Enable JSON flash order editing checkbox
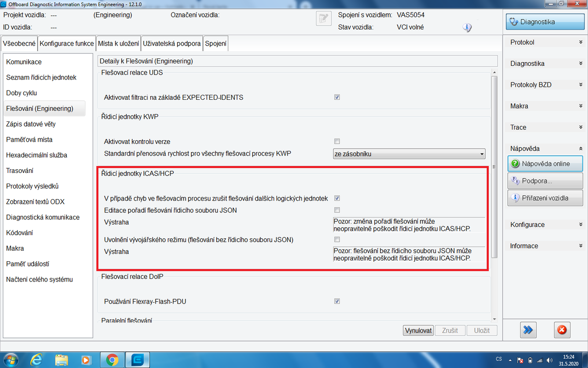 (337, 210)
